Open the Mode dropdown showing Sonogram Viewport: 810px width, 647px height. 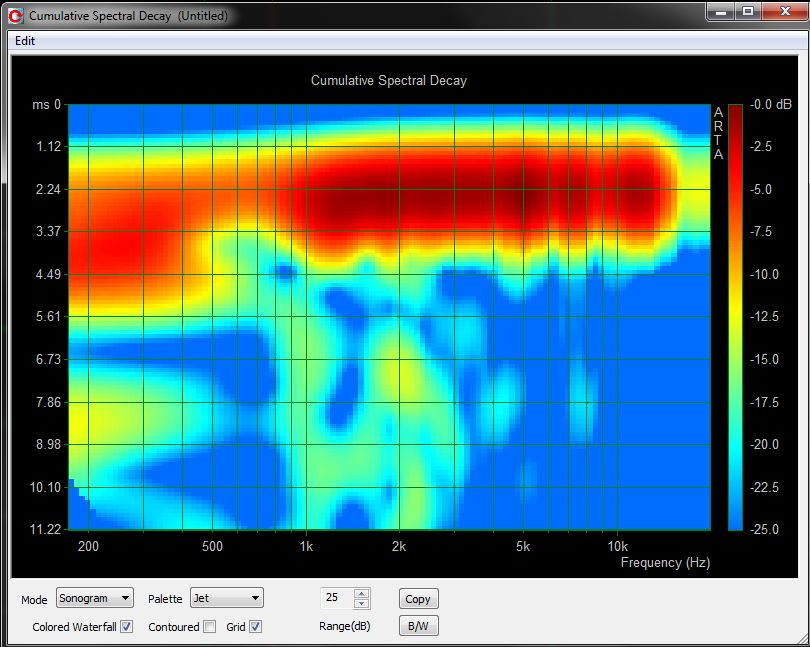[x=95, y=598]
